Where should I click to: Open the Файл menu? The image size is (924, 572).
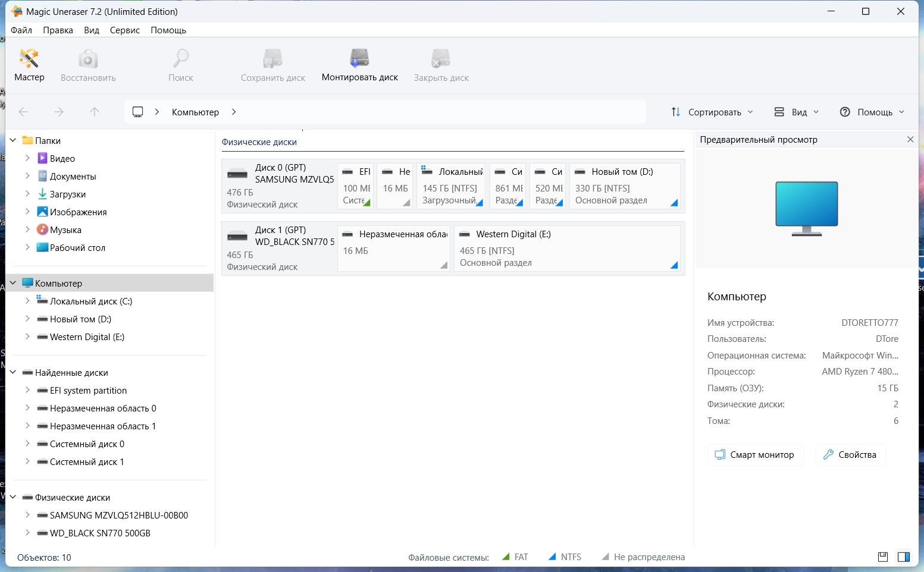pos(21,30)
